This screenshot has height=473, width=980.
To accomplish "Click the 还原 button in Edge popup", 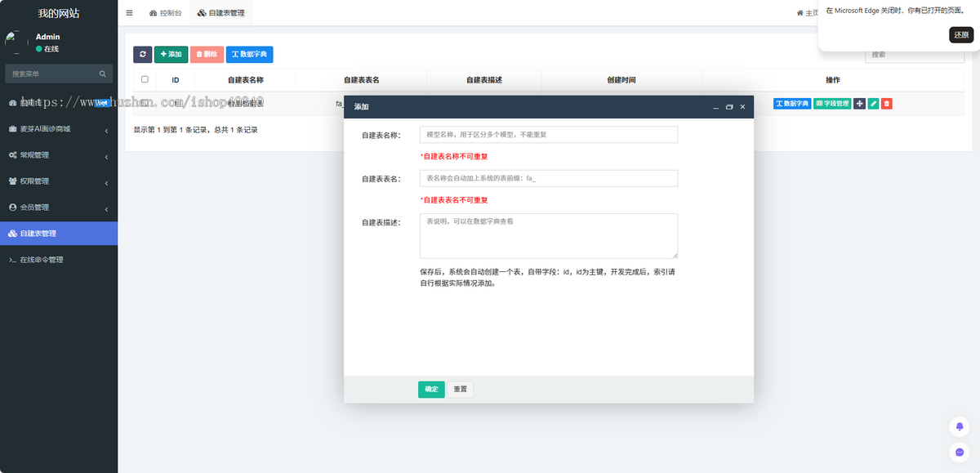I will click(x=961, y=35).
